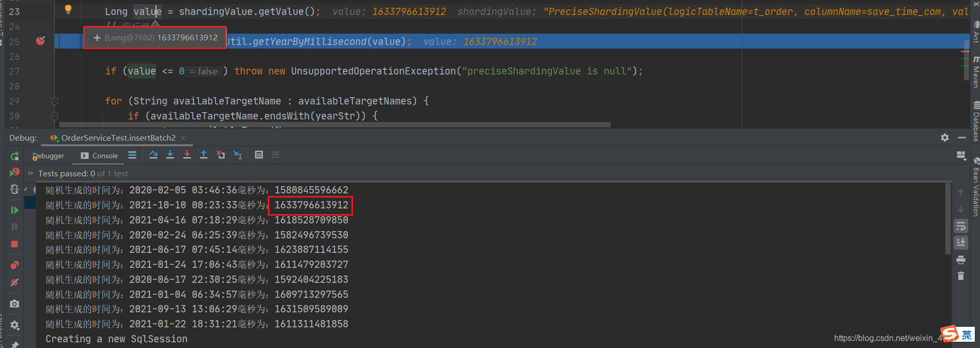
Task: Print the console output
Action: [x=961, y=260]
